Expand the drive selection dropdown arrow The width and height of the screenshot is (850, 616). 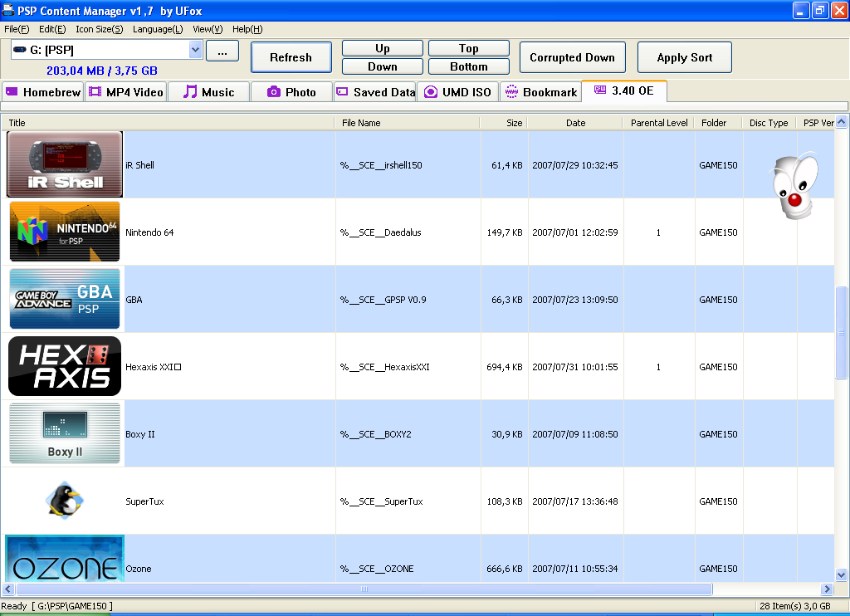(195, 50)
